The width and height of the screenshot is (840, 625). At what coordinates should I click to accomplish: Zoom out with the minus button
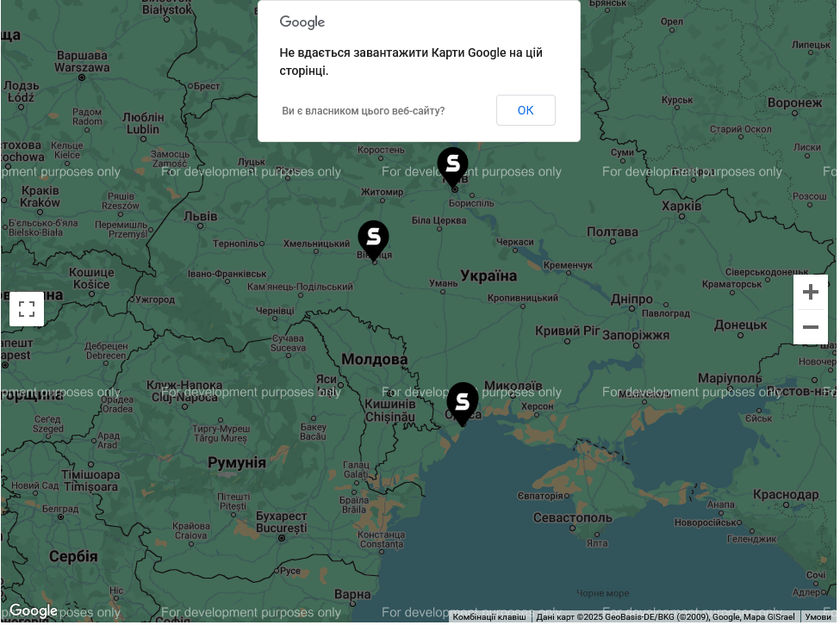[x=810, y=327]
